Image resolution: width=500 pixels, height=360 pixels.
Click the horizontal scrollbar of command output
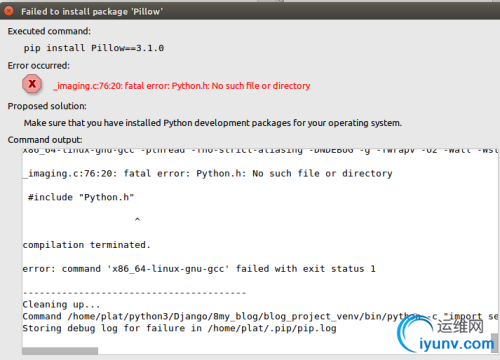click(60, 351)
